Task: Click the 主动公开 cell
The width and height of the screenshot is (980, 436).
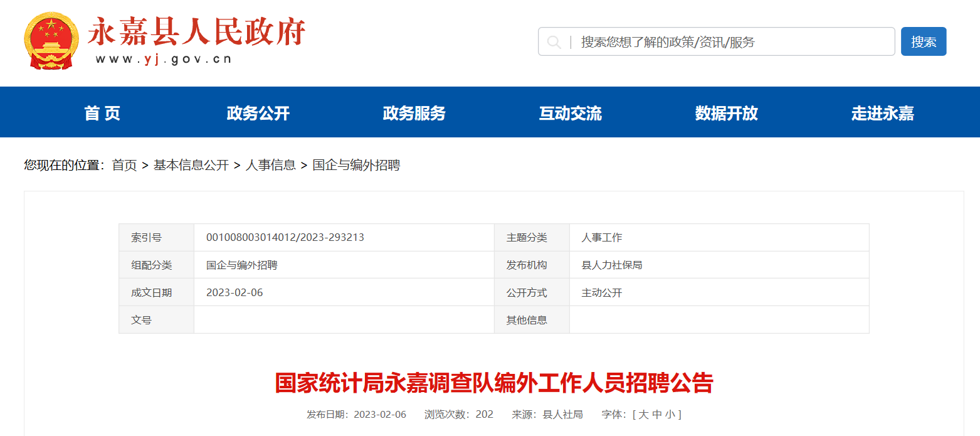Action: coord(719,292)
